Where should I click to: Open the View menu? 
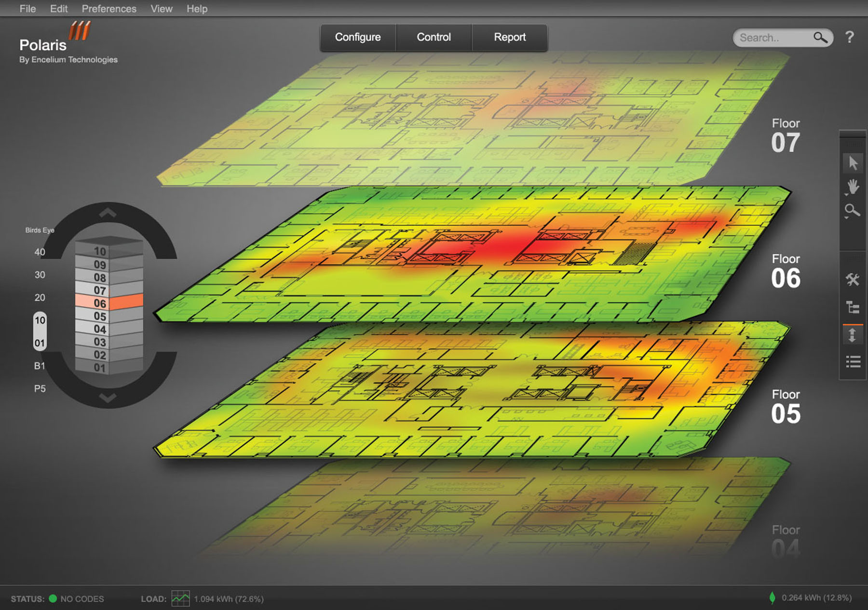tap(161, 9)
